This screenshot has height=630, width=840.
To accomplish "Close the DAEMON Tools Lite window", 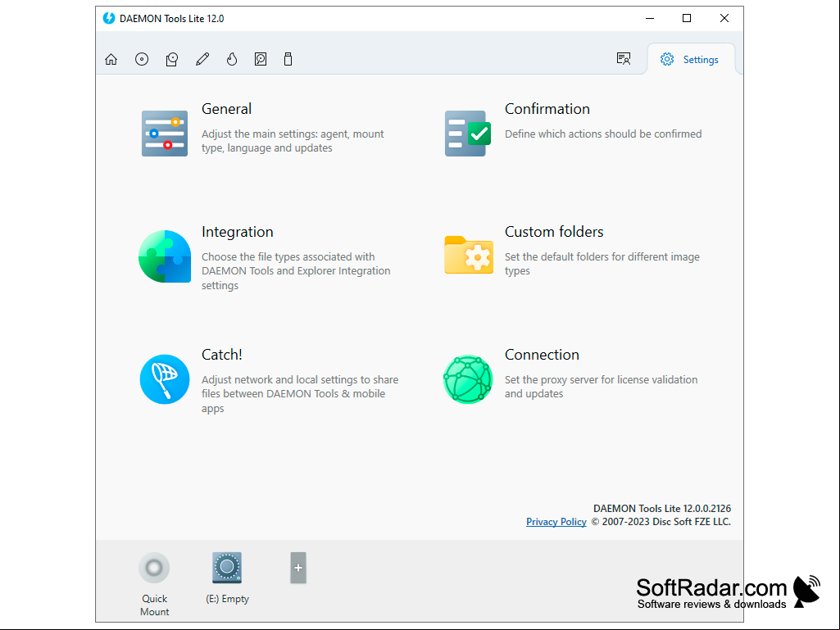I will [724, 18].
